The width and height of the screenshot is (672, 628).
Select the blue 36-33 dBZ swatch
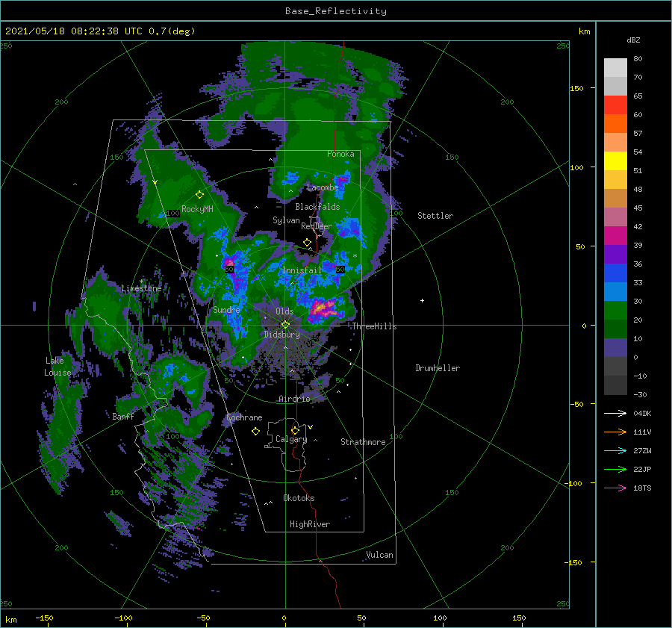(615, 273)
